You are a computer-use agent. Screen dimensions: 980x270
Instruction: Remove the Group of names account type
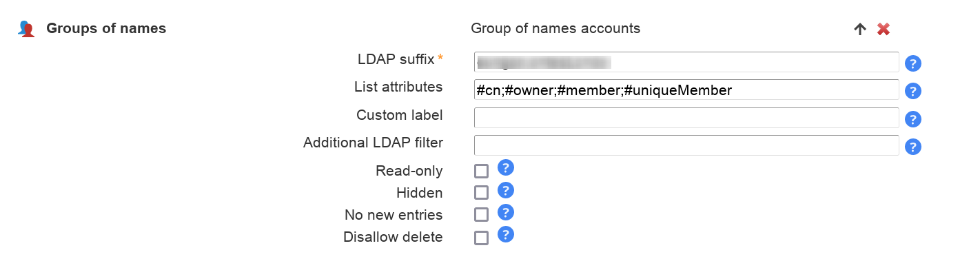(884, 29)
